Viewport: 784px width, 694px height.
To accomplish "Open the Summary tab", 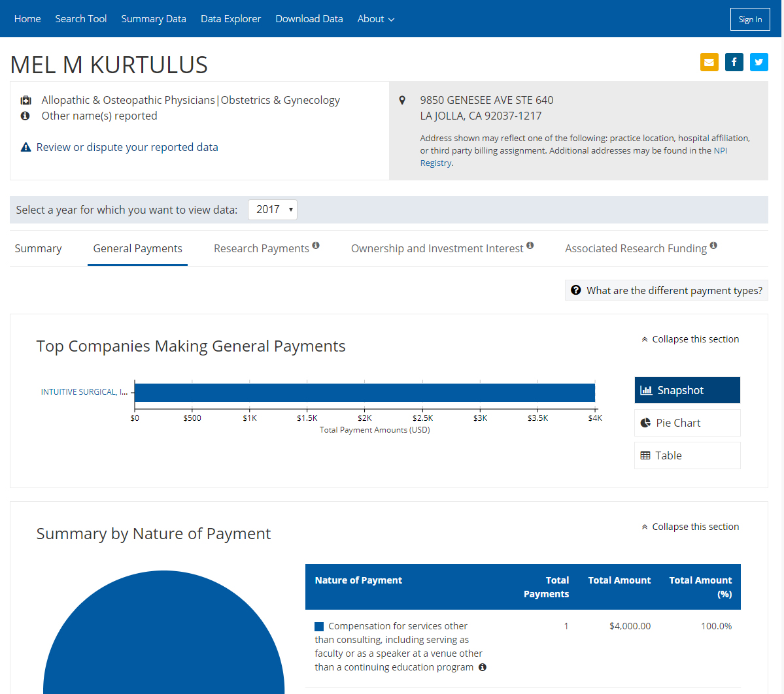I will click(38, 248).
